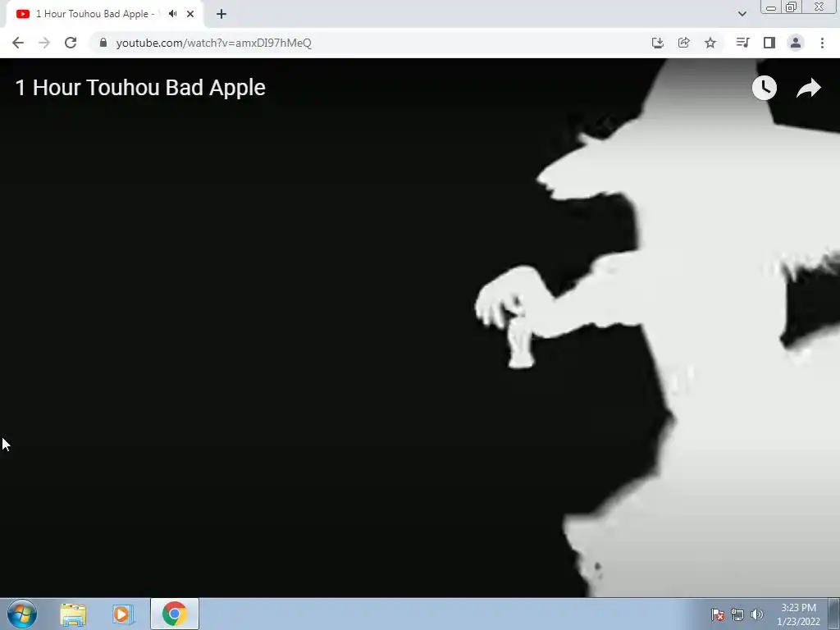This screenshot has height=630, width=840.
Task: Share this page from address bar
Action: [x=684, y=43]
